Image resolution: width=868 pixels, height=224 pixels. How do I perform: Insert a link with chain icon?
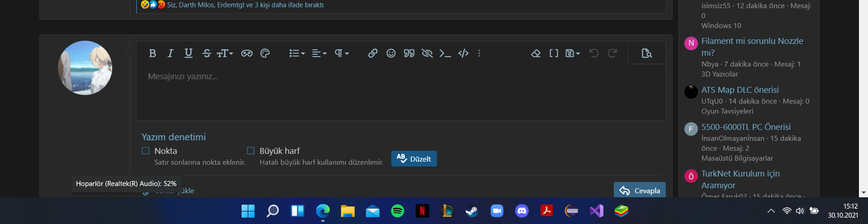(x=373, y=53)
